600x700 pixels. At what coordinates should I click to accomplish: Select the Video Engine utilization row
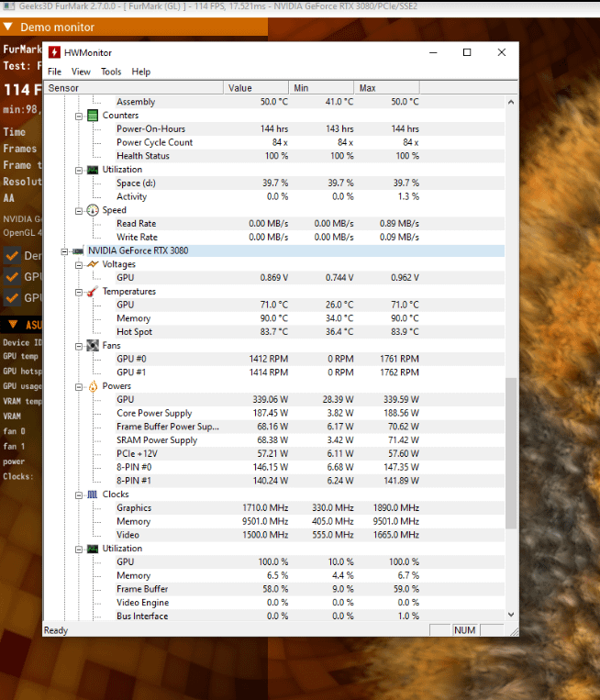309,603
